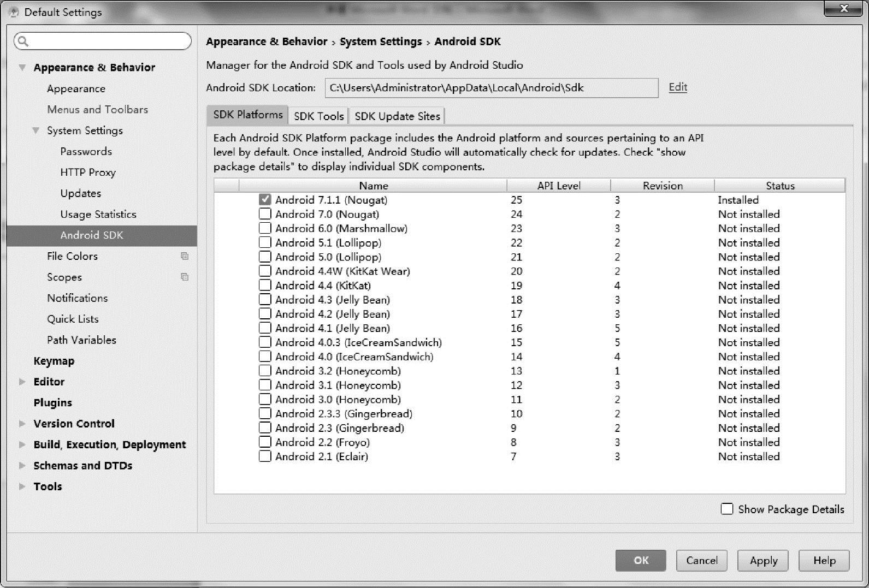Viewport: 869px width, 588px height.
Task: Open Appearance settings in the tree
Action: pyautogui.click(x=76, y=88)
